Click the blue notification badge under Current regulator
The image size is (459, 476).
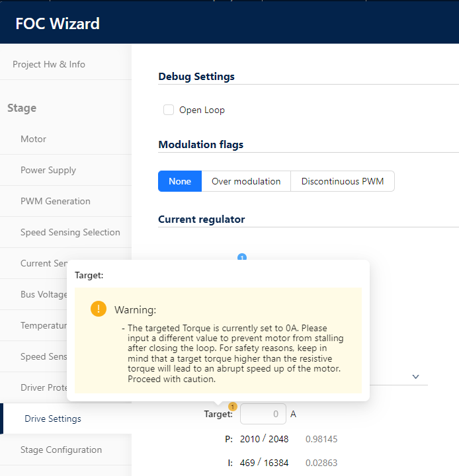[242, 257]
